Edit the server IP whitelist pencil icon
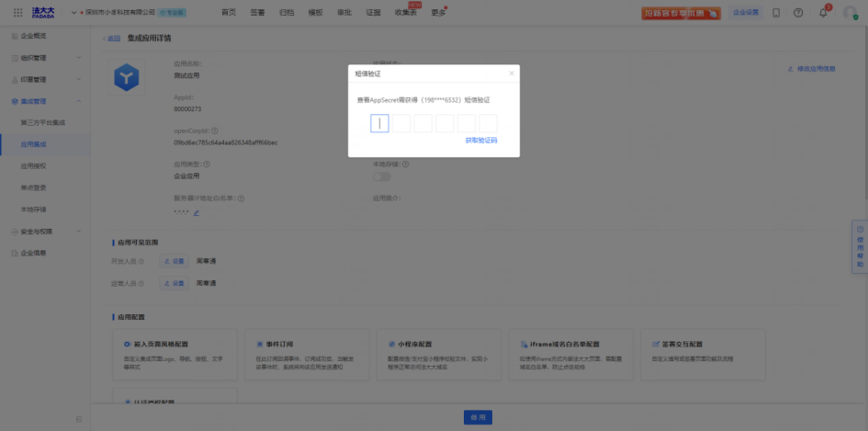This screenshot has height=431, width=868. click(196, 212)
